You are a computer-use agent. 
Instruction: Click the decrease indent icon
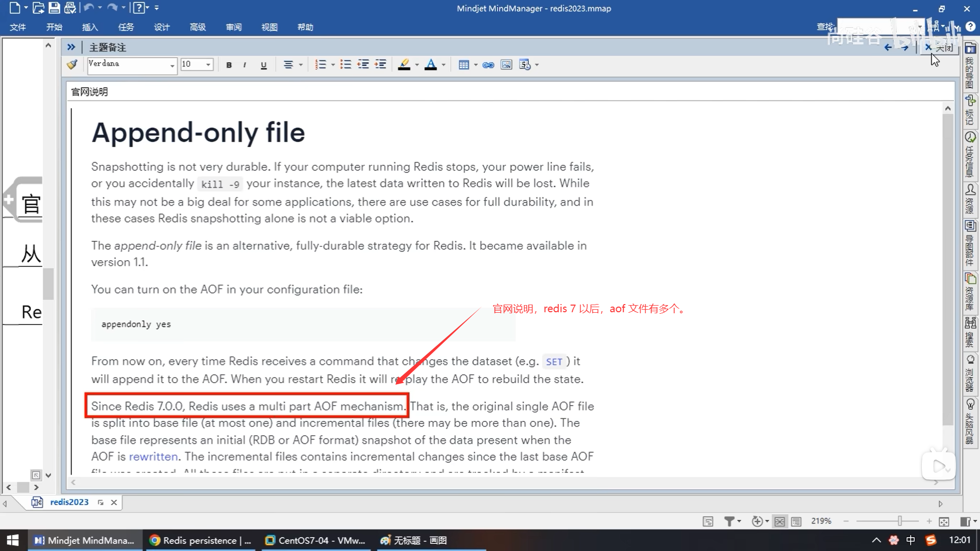pyautogui.click(x=363, y=65)
